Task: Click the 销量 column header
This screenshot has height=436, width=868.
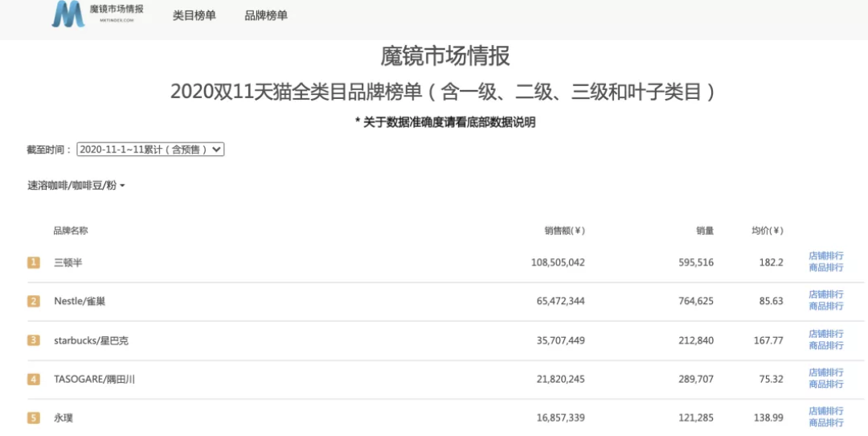Action: [706, 230]
